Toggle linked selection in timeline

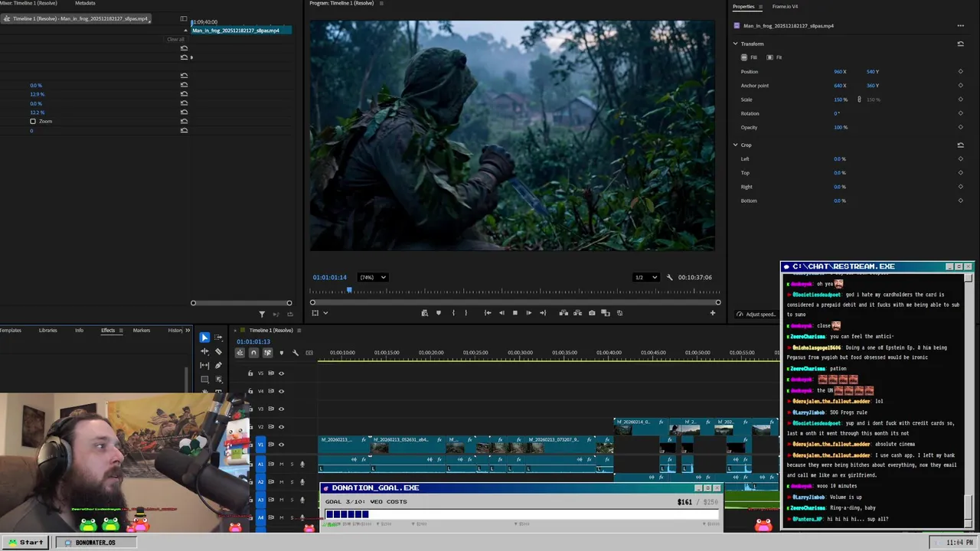[267, 353]
